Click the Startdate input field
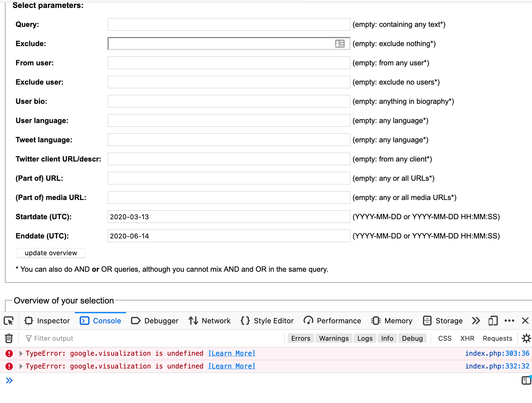This screenshot has width=532, height=403. (228, 217)
